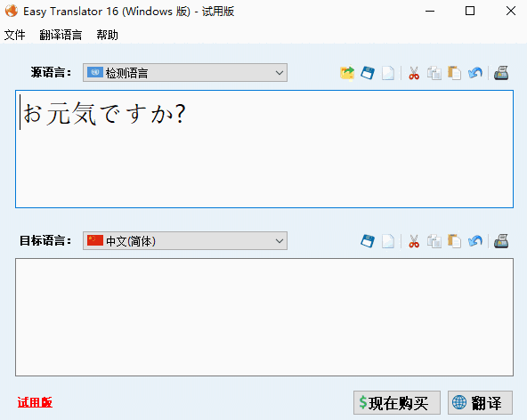This screenshot has height=420, width=527.
Task: Cut target text with scissors icon
Action: point(414,241)
